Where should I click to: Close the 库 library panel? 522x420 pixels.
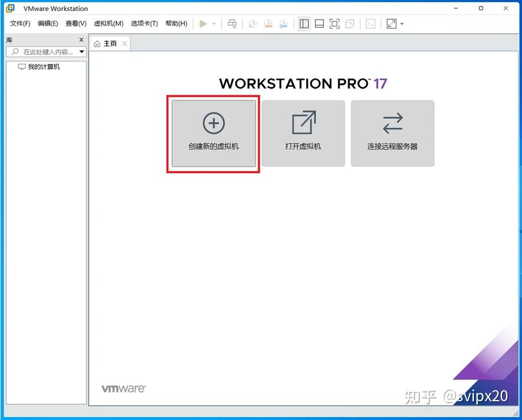[x=81, y=40]
